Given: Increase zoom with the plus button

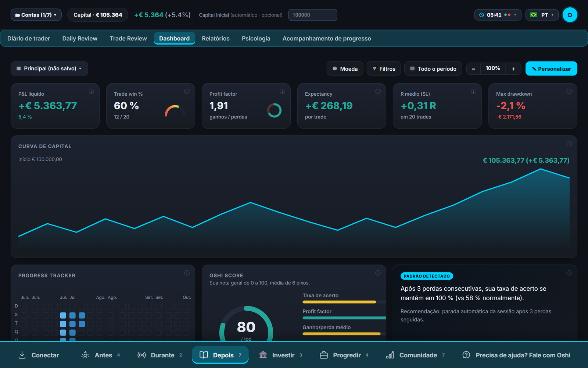Looking at the screenshot, I should (513, 69).
